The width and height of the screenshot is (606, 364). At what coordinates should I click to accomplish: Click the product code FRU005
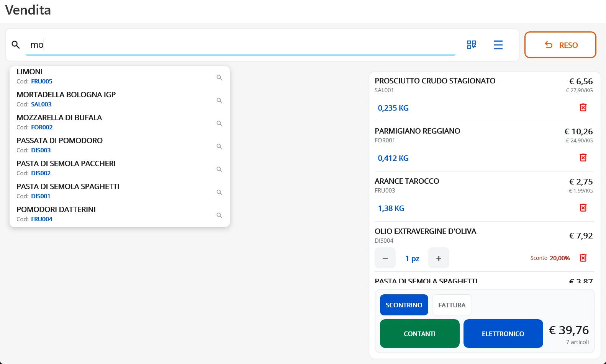click(42, 81)
